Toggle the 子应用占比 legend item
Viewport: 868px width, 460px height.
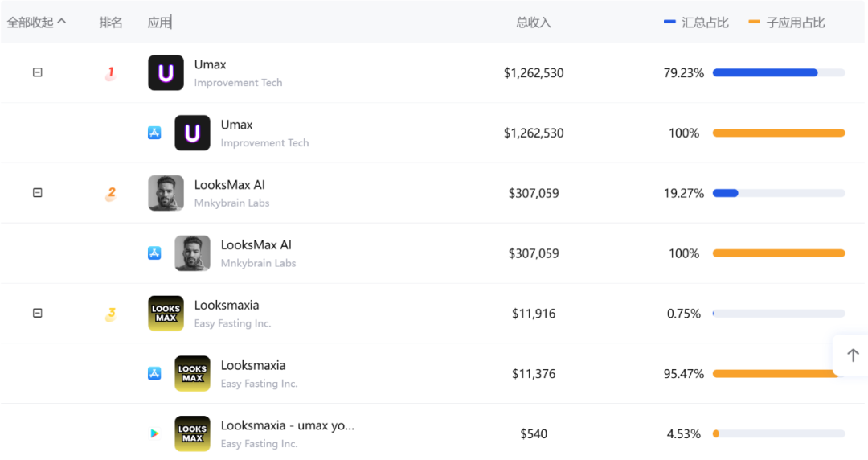click(787, 23)
